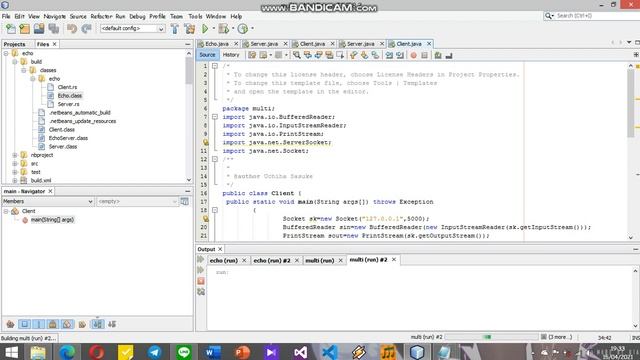Viewport: 640px width, 360px height.
Task: Open the Refactor menu
Action: tap(101, 16)
